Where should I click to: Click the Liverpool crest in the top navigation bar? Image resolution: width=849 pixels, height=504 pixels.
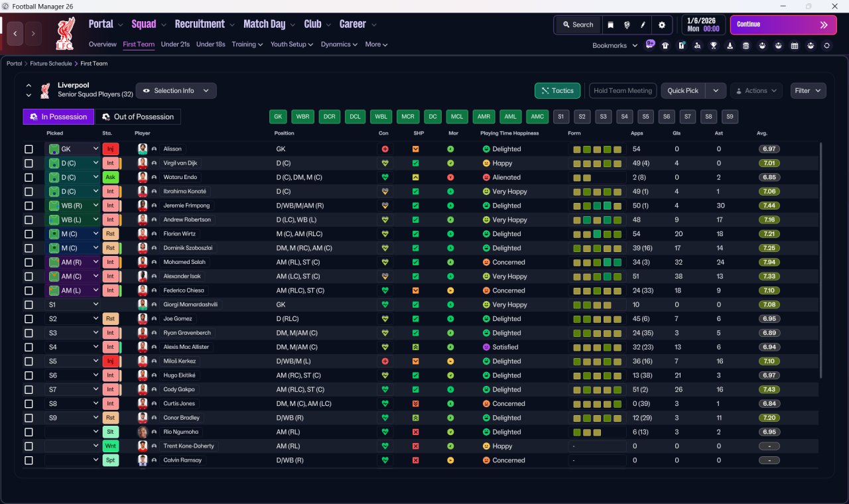pyautogui.click(x=65, y=34)
